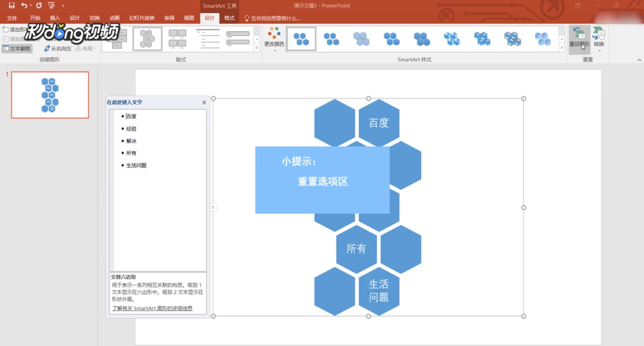This screenshot has width=644, height=346.
Task: Expand the 版式 layouts gallery
Action: click(x=257, y=48)
